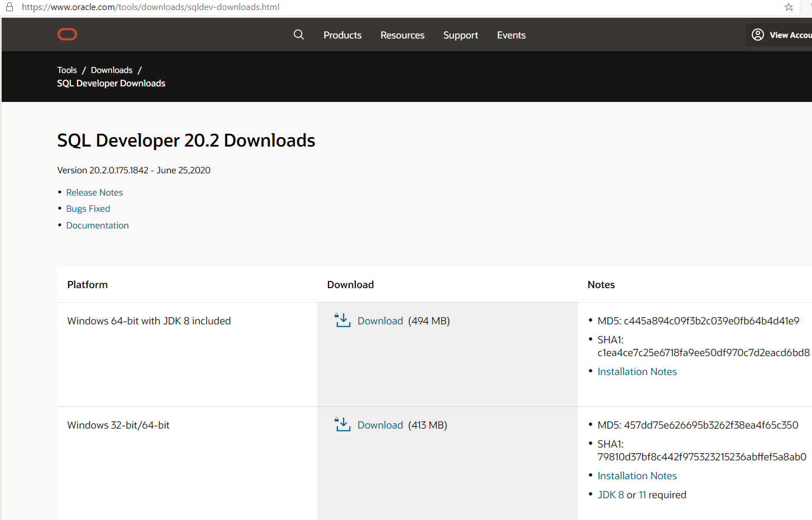Click Download link for 413 MB package
This screenshot has height=520, width=812.
tap(380, 425)
